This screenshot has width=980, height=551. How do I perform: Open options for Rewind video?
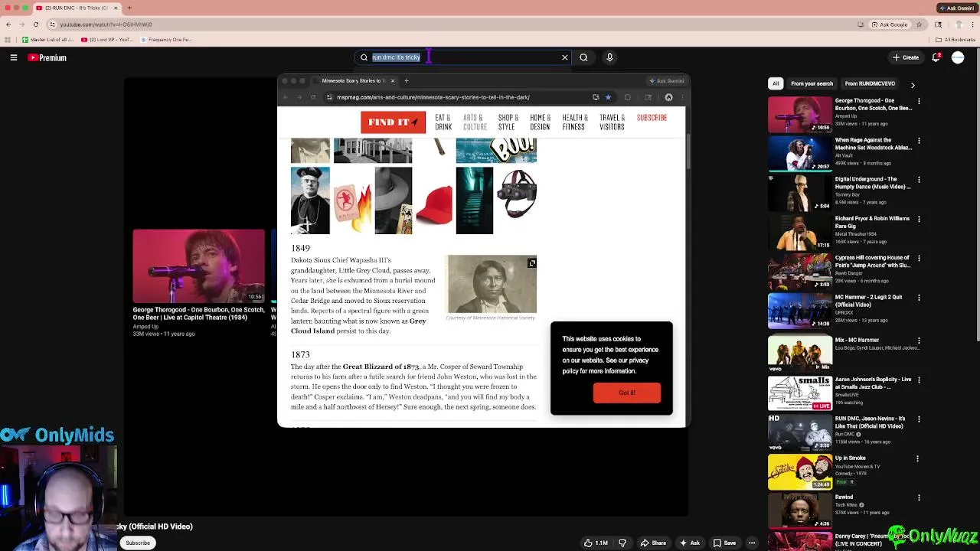point(919,497)
